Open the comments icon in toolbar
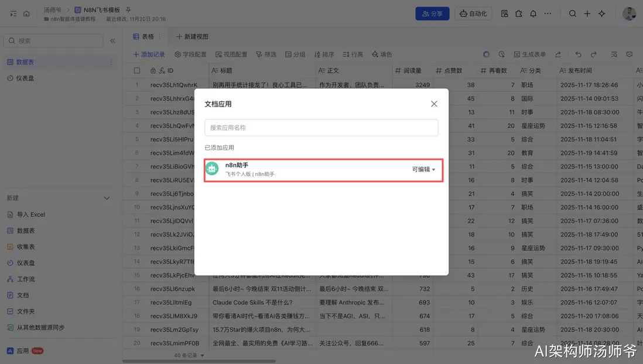Viewport: 643px width, 364px height. click(629, 54)
